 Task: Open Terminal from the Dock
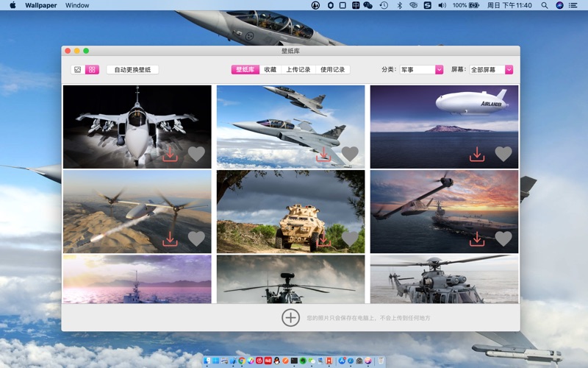point(294,361)
